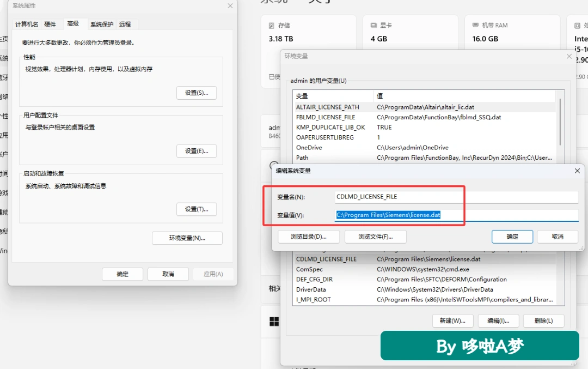Click the RAM icon beside 机带 RAM
The image size is (588, 369).
[475, 25]
